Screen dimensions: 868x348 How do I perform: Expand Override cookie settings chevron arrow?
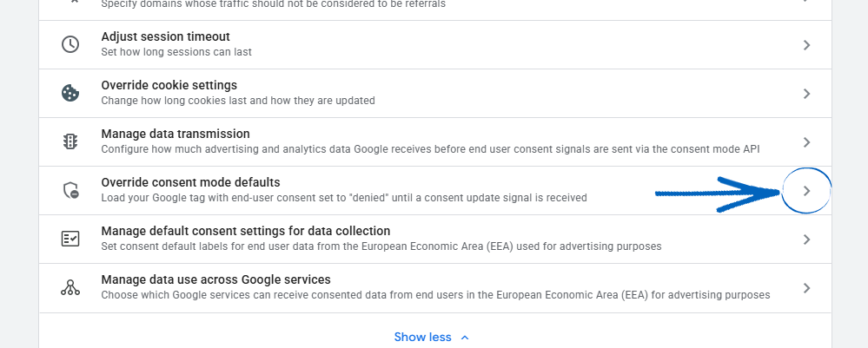coord(806,94)
